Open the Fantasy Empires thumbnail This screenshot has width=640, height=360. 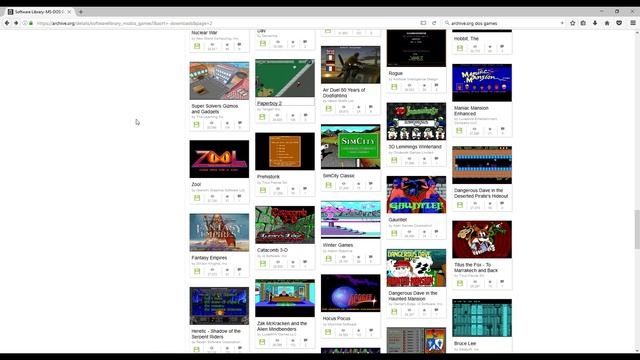click(x=219, y=232)
